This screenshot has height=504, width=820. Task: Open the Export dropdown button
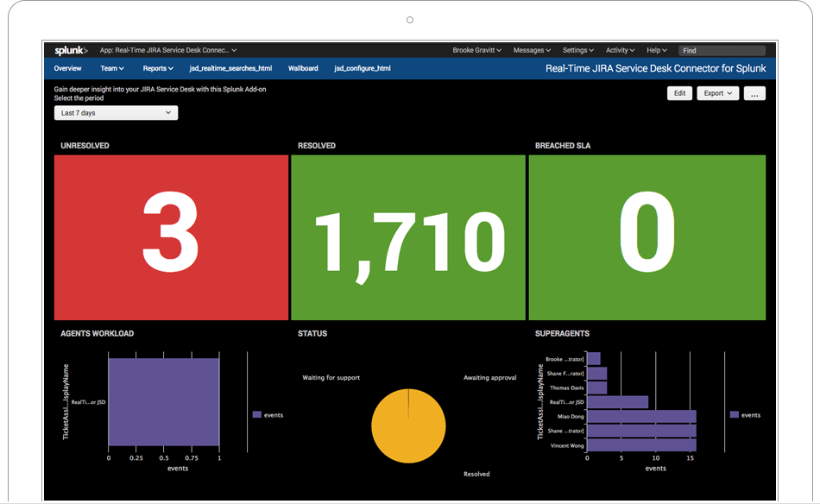[x=717, y=93]
